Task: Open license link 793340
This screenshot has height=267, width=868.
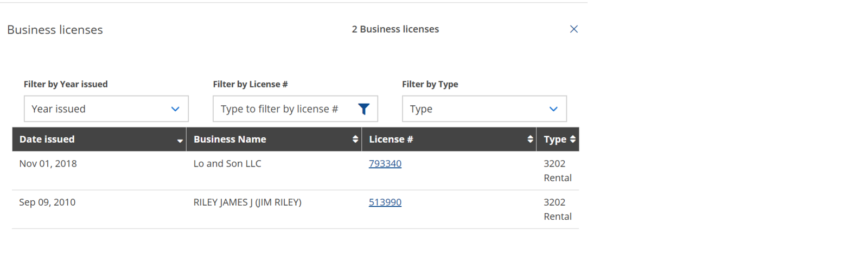Action: tap(385, 163)
